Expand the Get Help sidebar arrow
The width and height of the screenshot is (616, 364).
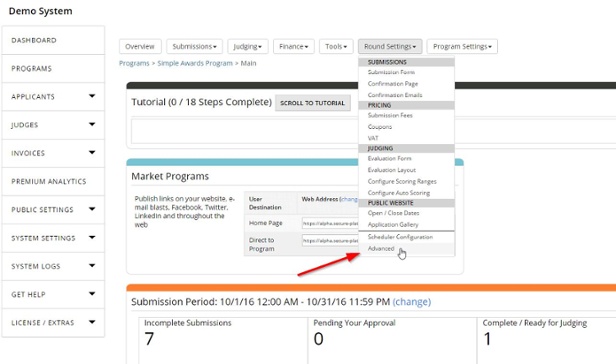click(x=92, y=294)
